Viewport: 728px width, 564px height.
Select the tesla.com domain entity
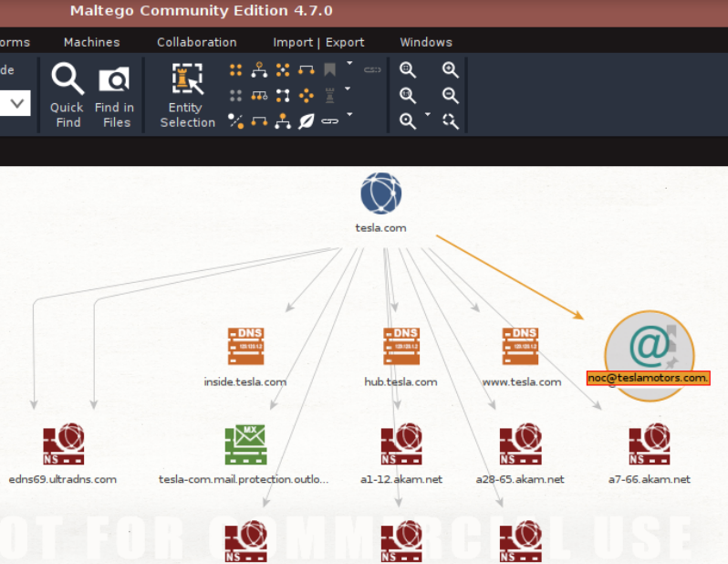381,193
